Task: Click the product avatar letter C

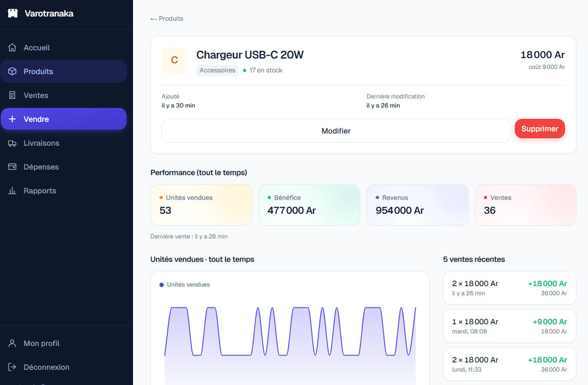Action: [x=175, y=60]
